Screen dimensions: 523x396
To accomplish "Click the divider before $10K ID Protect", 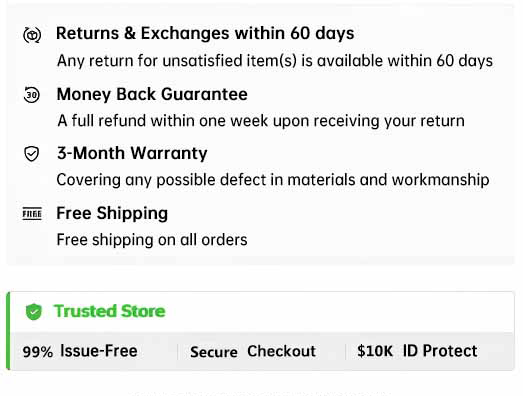I will click(345, 352).
